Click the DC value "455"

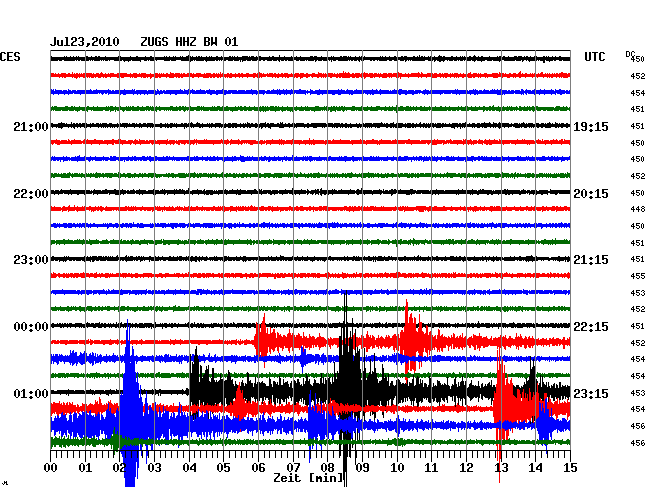638,276
